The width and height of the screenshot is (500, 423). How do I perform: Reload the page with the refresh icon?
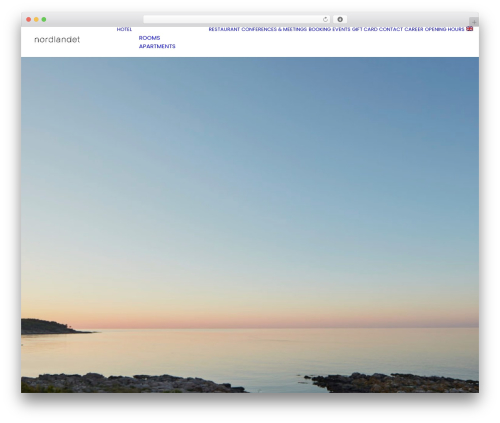tap(325, 19)
